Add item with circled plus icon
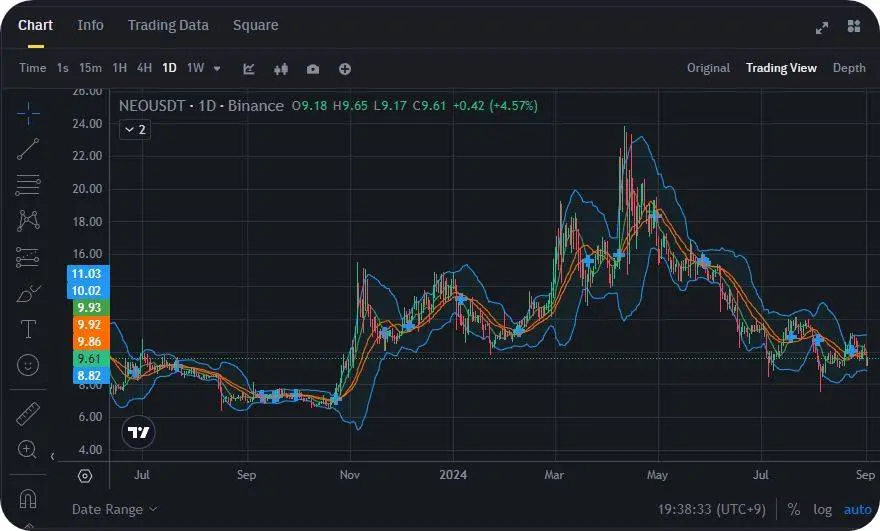The height and width of the screenshot is (531, 880). (345, 68)
